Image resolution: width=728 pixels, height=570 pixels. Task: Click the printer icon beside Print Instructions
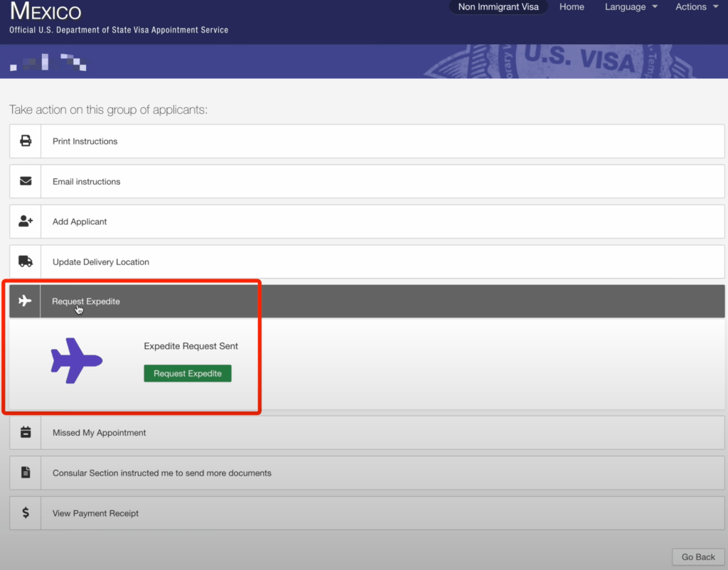(26, 141)
